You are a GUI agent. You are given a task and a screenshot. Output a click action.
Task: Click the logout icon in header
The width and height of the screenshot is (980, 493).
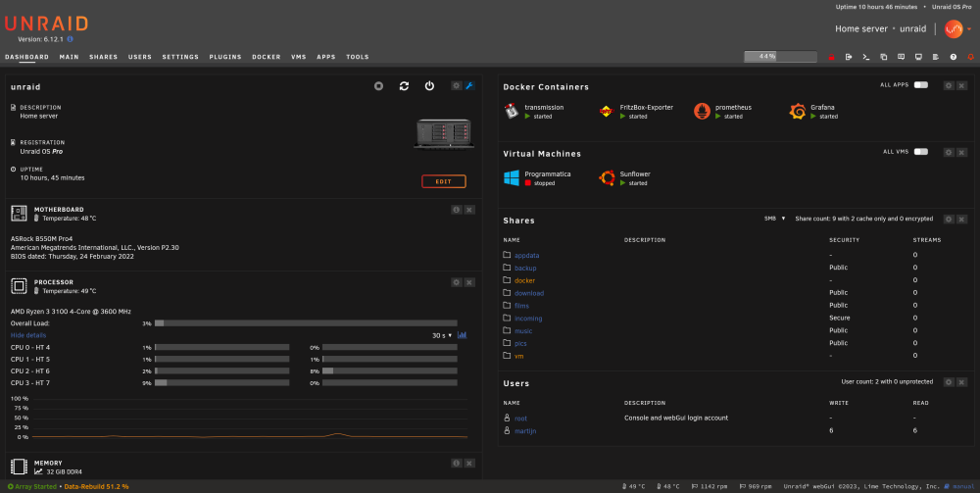coord(849,57)
